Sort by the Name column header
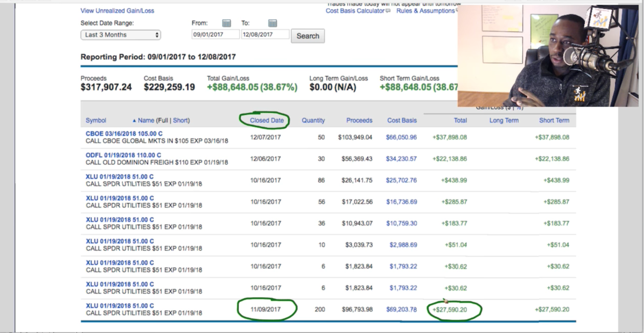 [x=146, y=120]
